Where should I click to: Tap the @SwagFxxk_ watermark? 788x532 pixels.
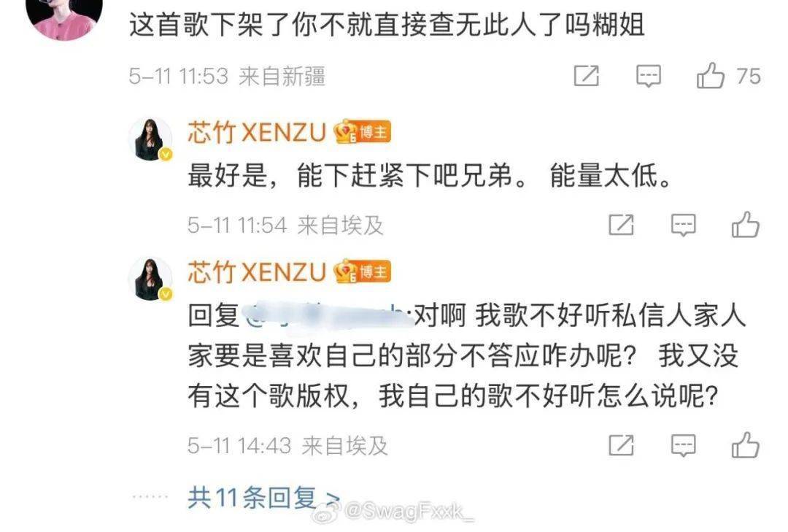393,512
